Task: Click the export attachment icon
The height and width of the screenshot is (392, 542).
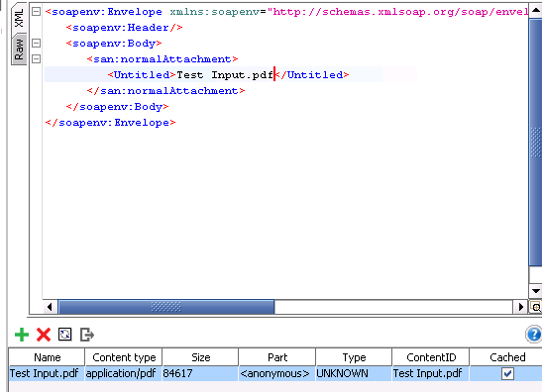Action: 87,335
